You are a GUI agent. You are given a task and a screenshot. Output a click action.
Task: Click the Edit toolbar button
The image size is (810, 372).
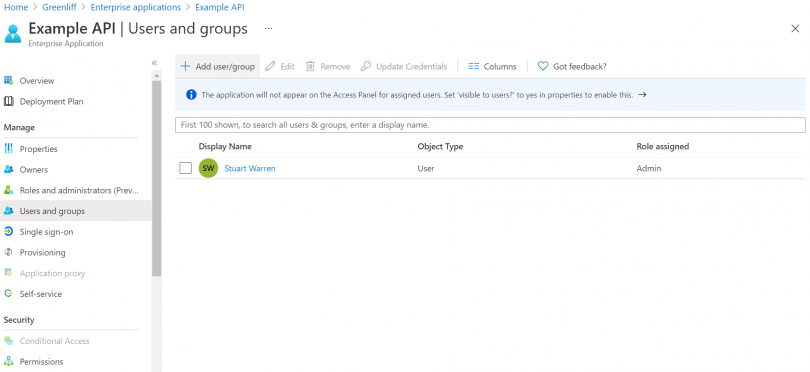tap(280, 66)
